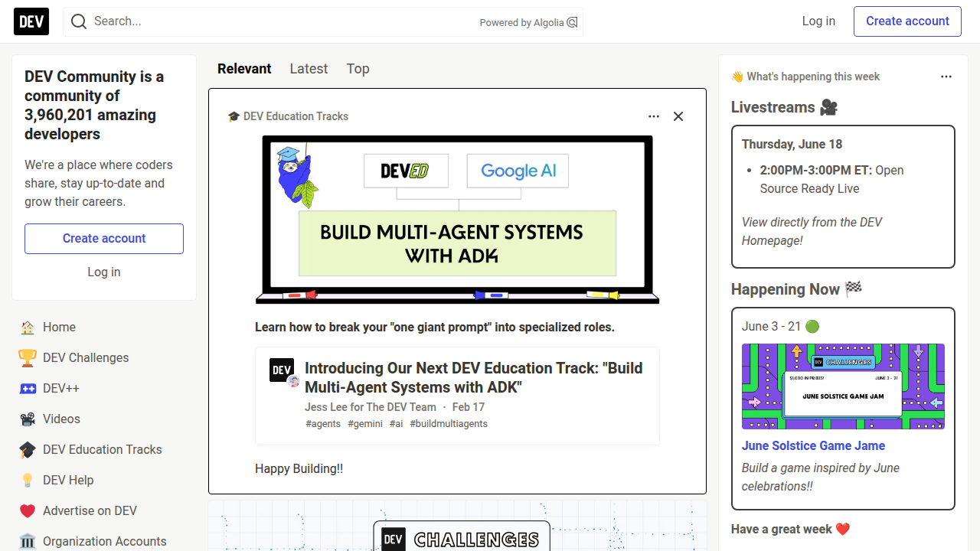Click the #buildmultiagents tag

tap(449, 424)
